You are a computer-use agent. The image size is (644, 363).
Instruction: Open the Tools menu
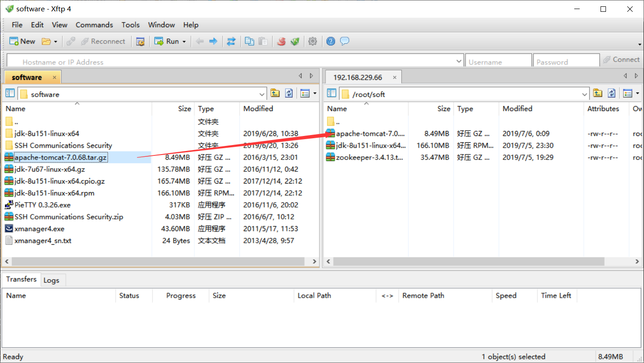[130, 25]
